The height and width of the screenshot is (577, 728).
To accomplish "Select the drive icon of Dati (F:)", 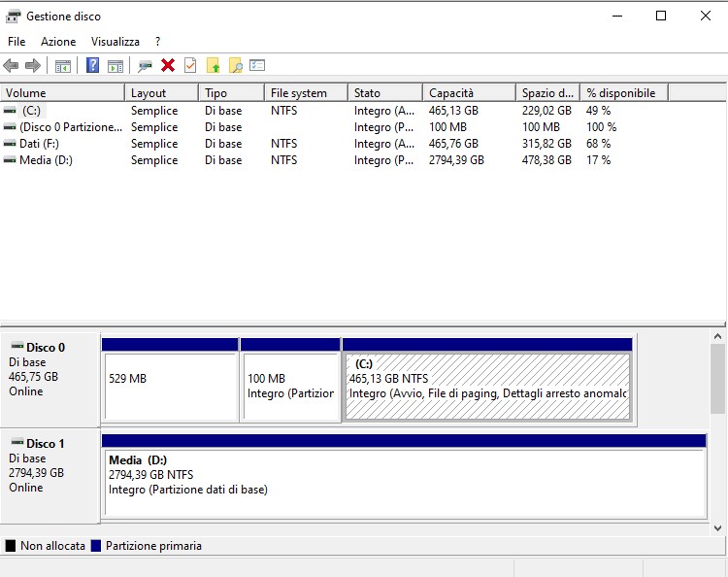I will (x=10, y=144).
